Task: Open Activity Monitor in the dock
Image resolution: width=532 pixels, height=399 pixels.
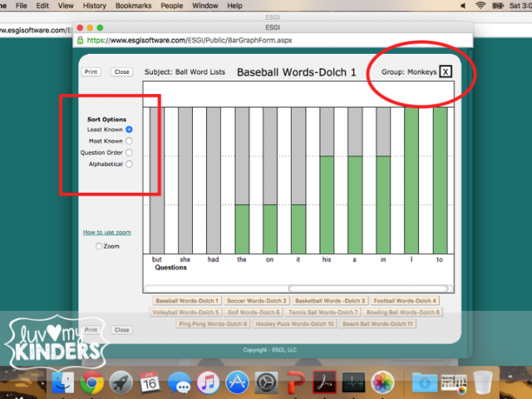Action: coord(353,382)
